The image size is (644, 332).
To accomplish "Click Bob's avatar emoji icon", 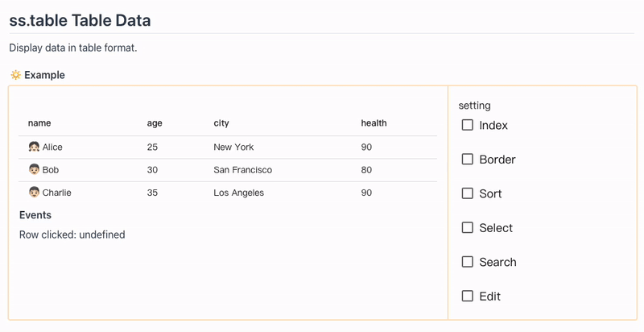I will [34, 170].
